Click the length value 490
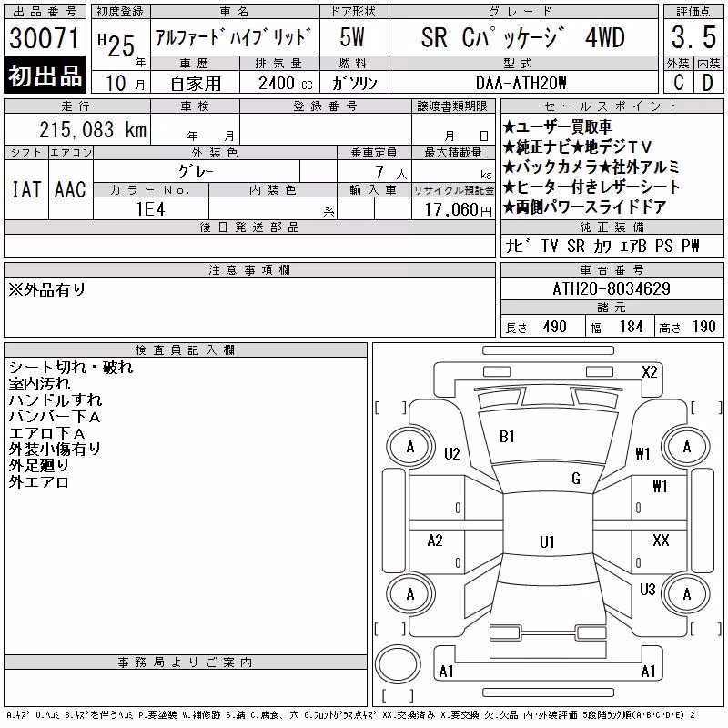Viewport: 728px width, 728px height. click(554, 327)
